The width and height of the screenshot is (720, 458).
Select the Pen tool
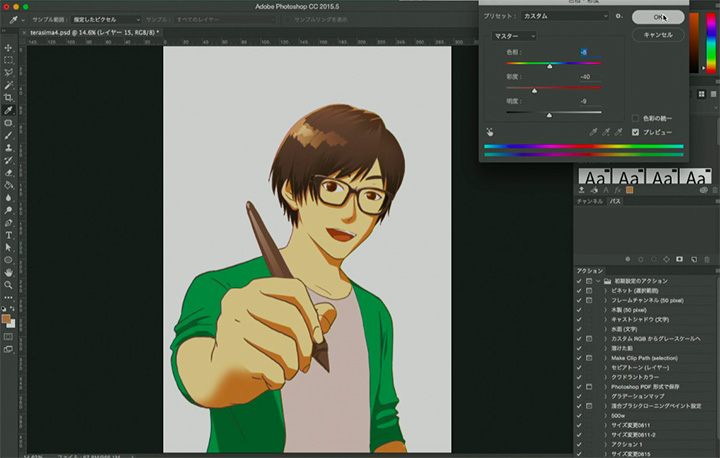click(x=8, y=223)
